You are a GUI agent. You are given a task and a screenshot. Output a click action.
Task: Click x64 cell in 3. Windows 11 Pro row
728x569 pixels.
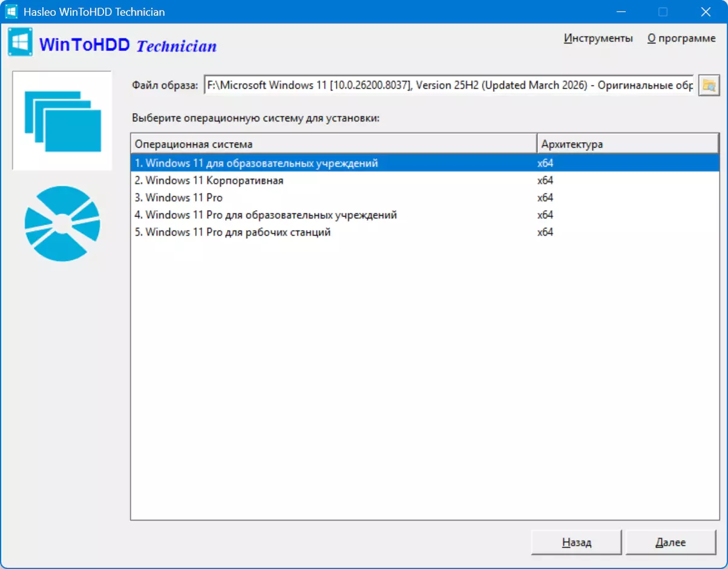545,198
